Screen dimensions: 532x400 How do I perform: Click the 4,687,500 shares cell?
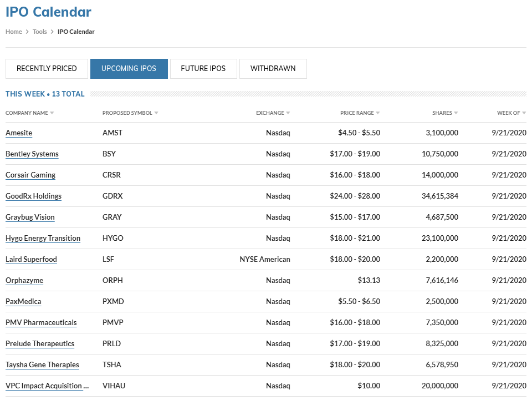click(442, 217)
